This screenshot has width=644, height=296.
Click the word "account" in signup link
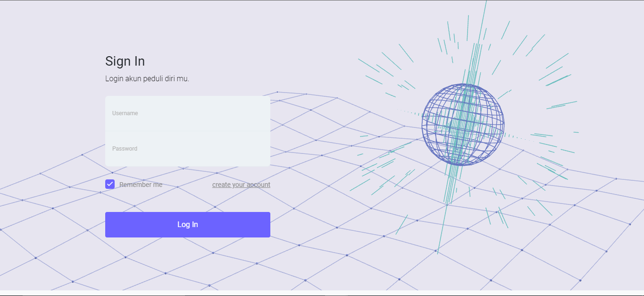click(x=258, y=185)
